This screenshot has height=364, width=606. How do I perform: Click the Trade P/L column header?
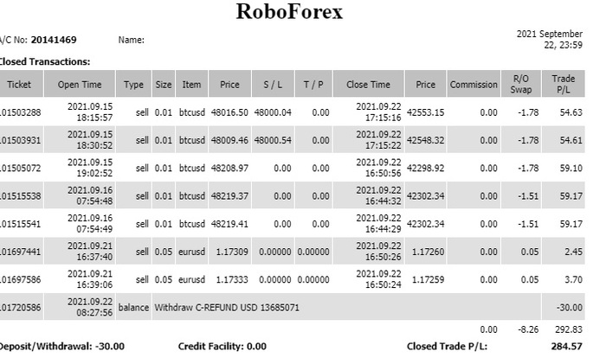563,85
